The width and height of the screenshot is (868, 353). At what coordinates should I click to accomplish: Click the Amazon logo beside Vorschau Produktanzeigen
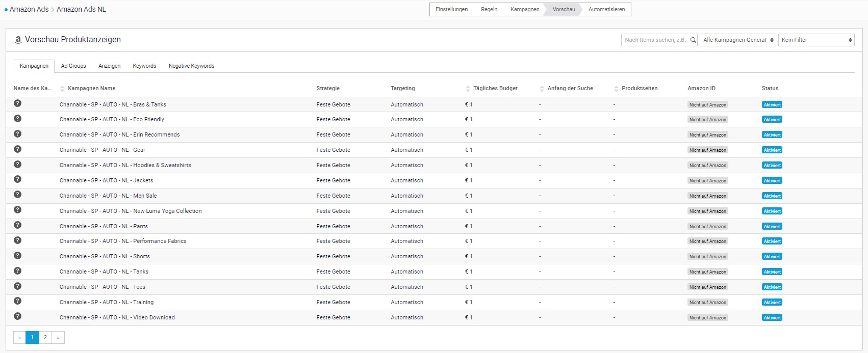point(18,40)
